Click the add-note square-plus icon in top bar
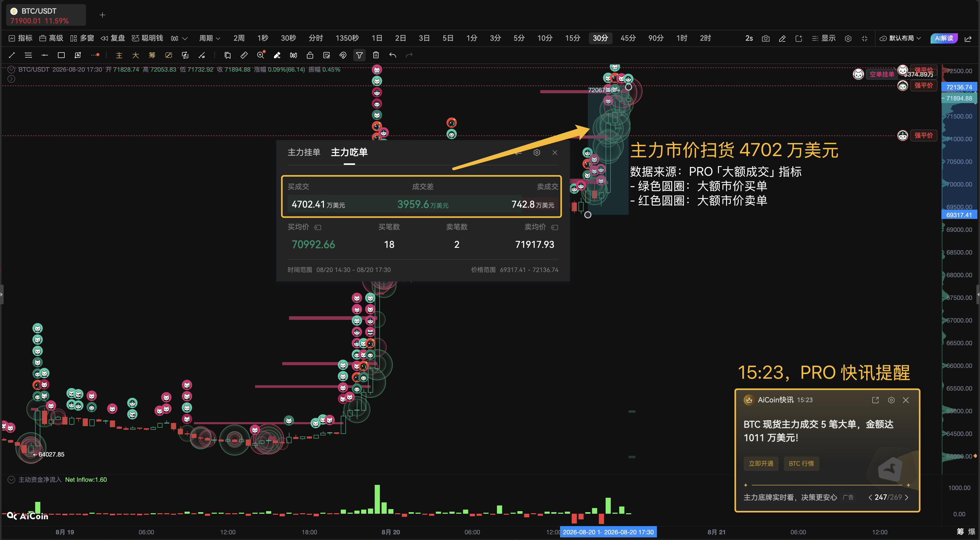980x540 pixels. coord(798,38)
